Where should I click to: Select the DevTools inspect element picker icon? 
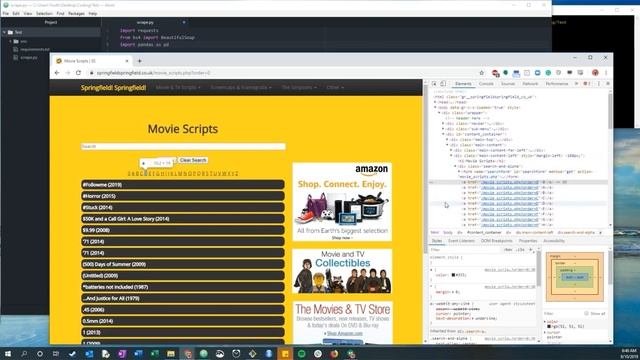(x=434, y=84)
